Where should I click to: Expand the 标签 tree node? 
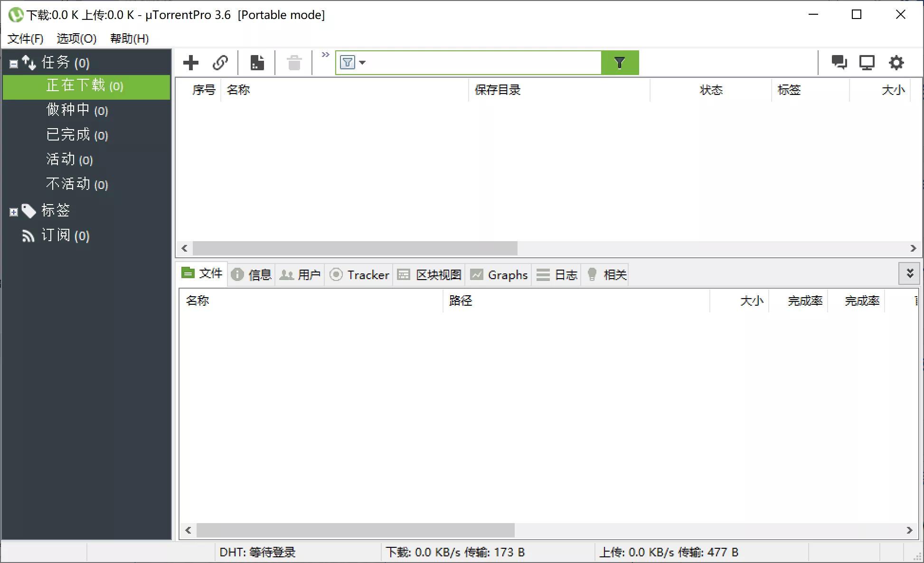tap(13, 211)
